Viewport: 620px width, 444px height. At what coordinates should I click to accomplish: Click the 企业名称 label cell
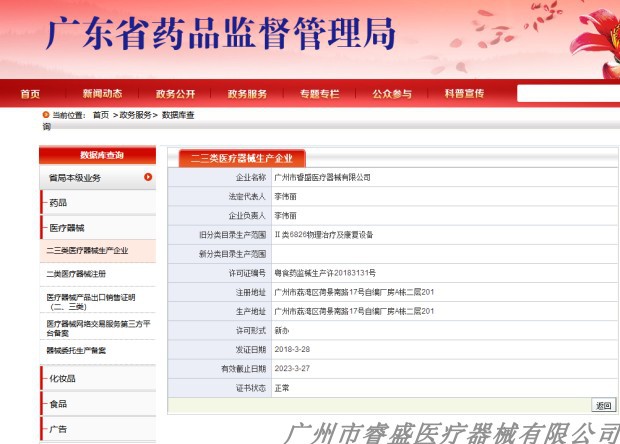pyautogui.click(x=220, y=177)
